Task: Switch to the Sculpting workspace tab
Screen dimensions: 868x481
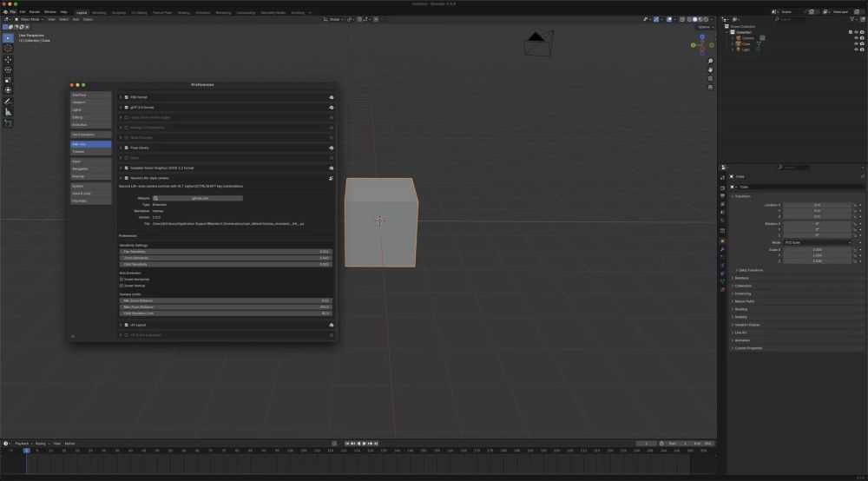Action: [119, 13]
